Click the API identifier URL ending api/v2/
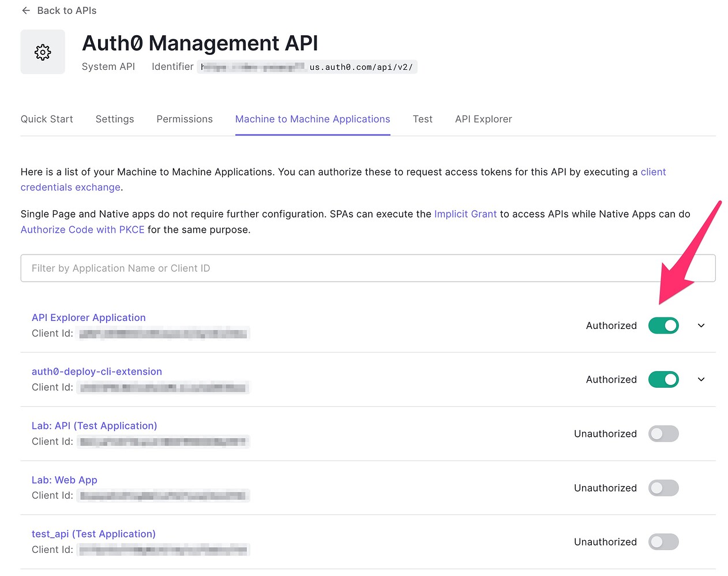728x576 pixels. (x=307, y=67)
